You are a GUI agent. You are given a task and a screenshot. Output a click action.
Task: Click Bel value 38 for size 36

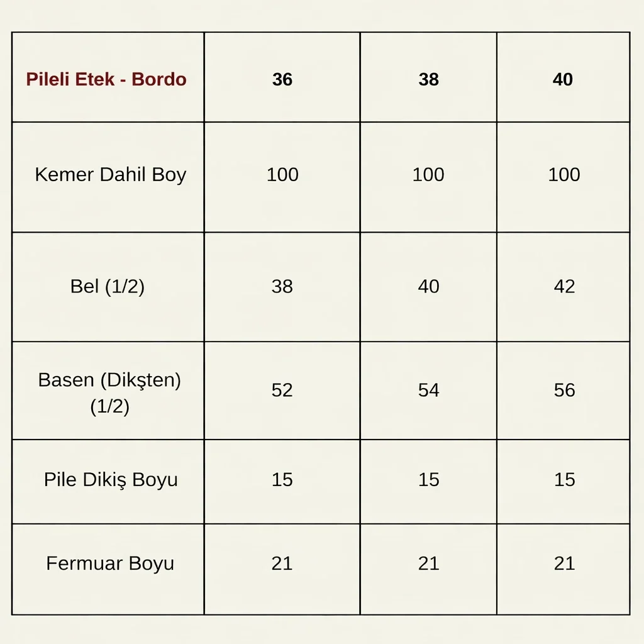(282, 287)
